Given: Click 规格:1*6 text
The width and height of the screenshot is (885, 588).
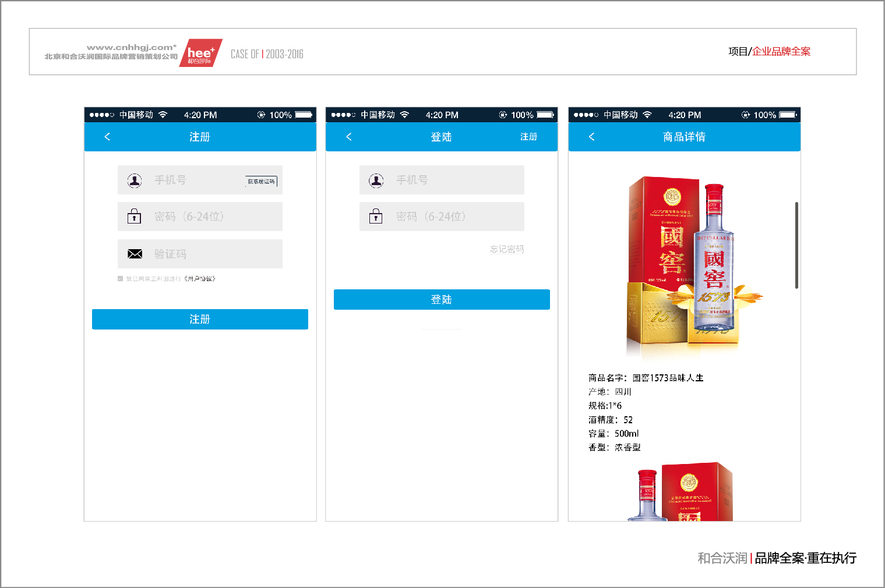Looking at the screenshot, I should point(605,406).
